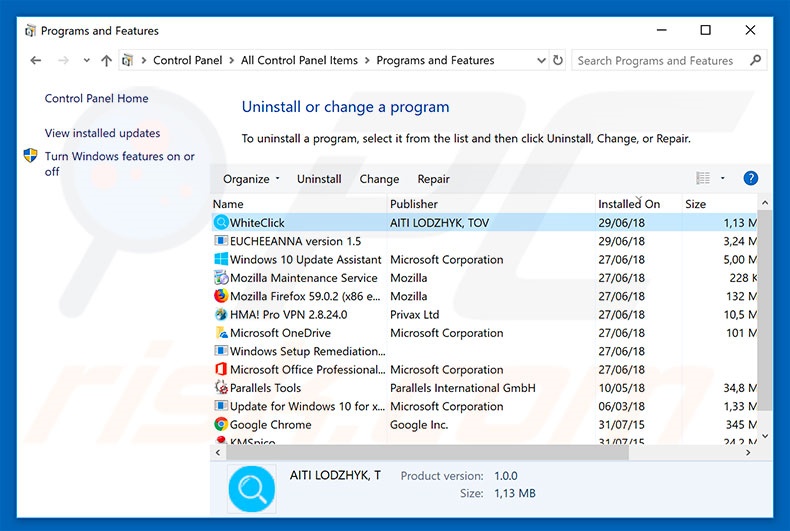
Task: Click the help question mark icon
Action: [x=750, y=179]
